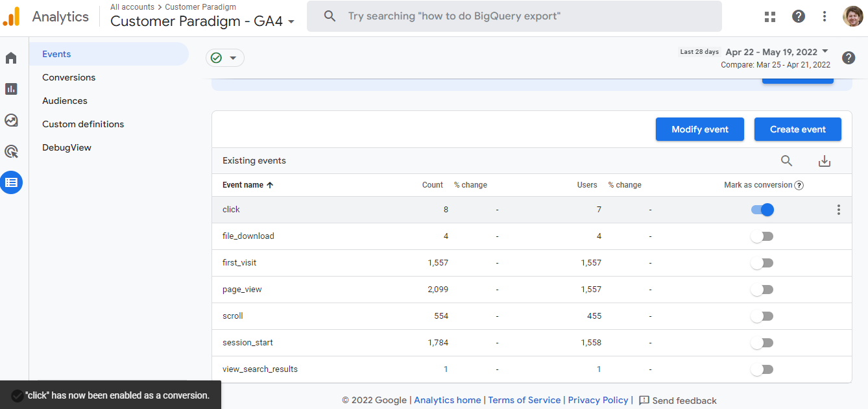Open the Home icon in left sidebar

coord(11,58)
